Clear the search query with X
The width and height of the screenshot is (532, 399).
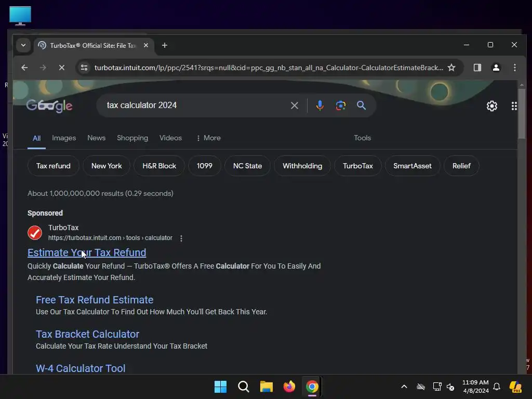[295, 105]
